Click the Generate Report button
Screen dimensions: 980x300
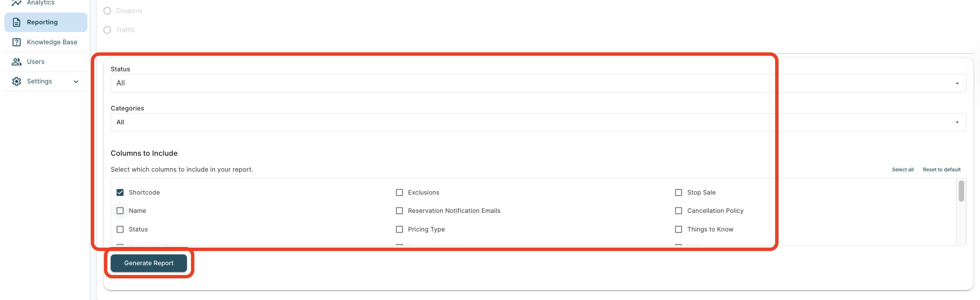(x=149, y=263)
